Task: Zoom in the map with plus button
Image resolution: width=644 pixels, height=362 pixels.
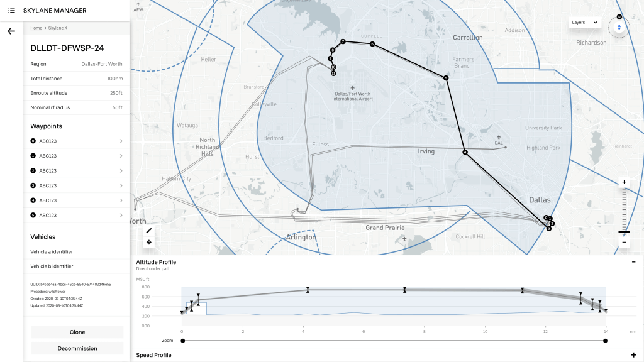Action: click(624, 182)
